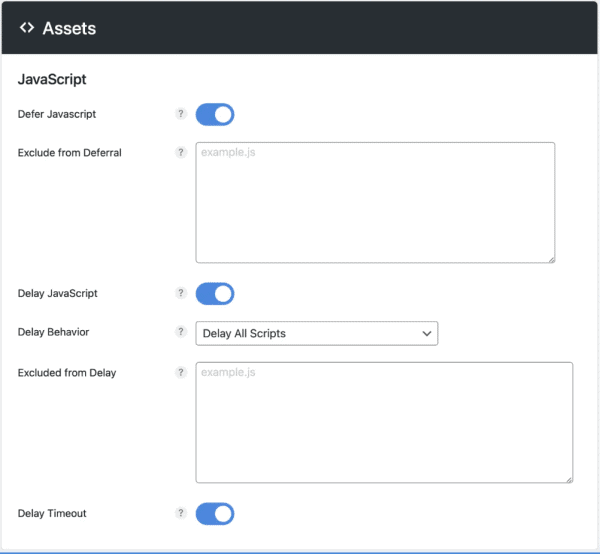Click inside the Excluded from Delay field
Screen dimensions: 600x554
[x=384, y=422]
